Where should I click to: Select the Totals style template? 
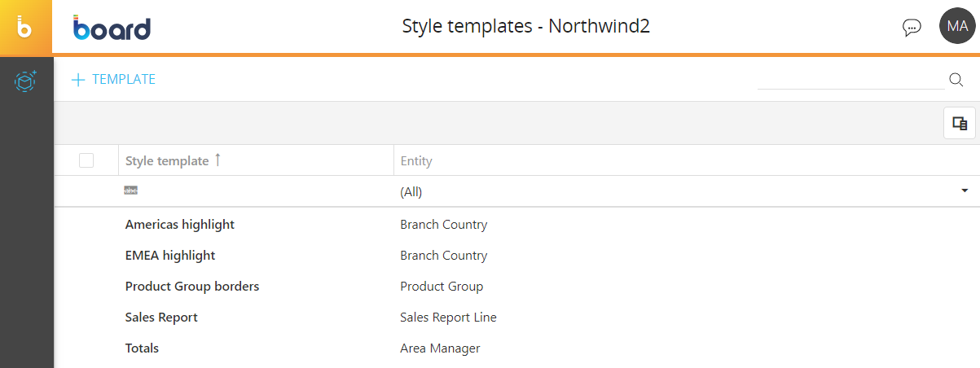point(143,348)
